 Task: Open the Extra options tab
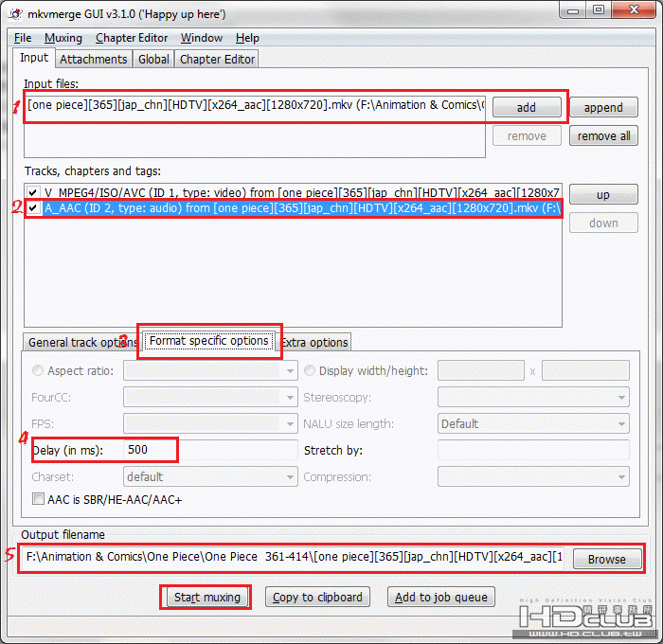tap(314, 342)
